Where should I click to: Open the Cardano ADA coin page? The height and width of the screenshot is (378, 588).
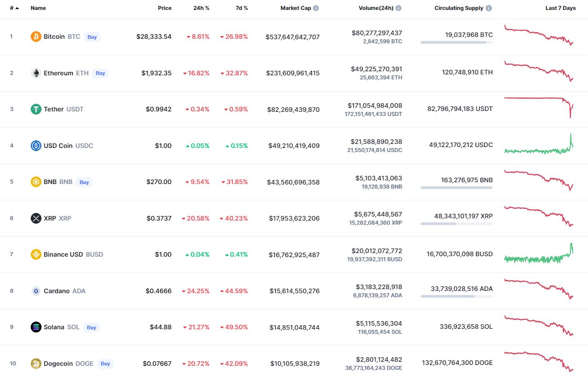[x=56, y=291]
